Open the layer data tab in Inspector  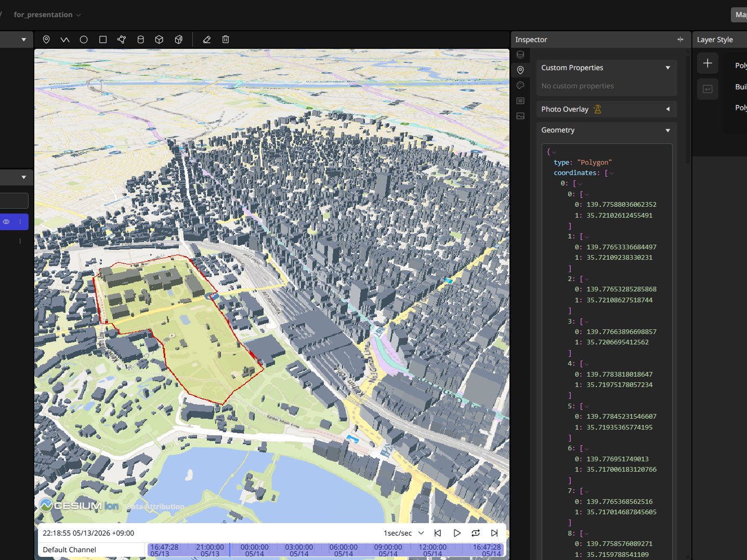(x=520, y=55)
